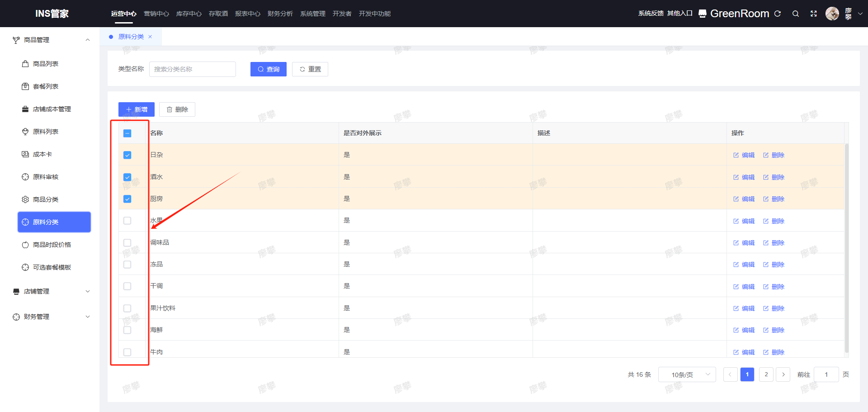This screenshot has height=412, width=868.
Task: Click the 原料审核 sidebar icon
Action: click(x=25, y=177)
